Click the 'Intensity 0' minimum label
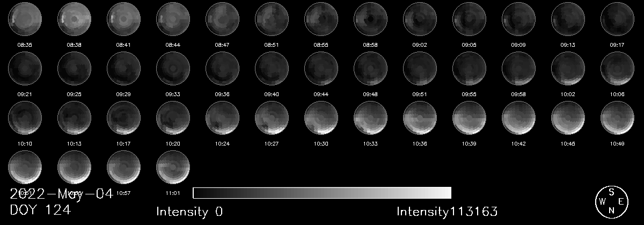This screenshot has height=225, width=644. click(x=189, y=212)
